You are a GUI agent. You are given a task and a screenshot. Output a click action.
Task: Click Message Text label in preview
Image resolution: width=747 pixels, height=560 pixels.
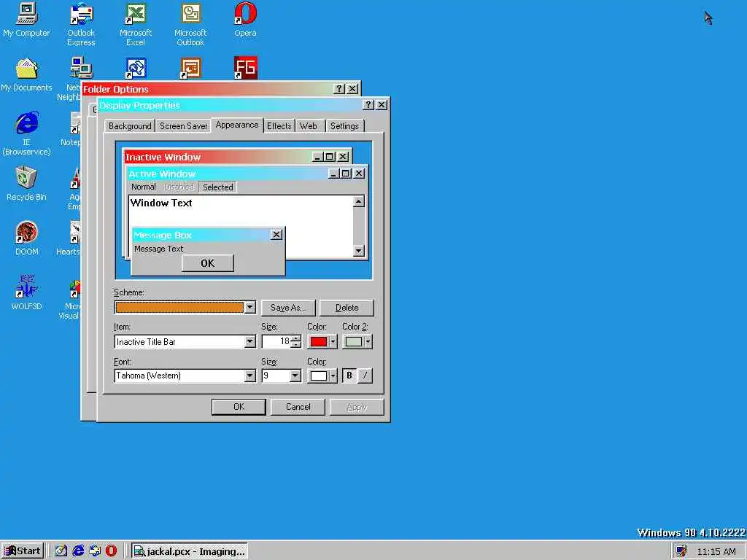click(x=158, y=249)
